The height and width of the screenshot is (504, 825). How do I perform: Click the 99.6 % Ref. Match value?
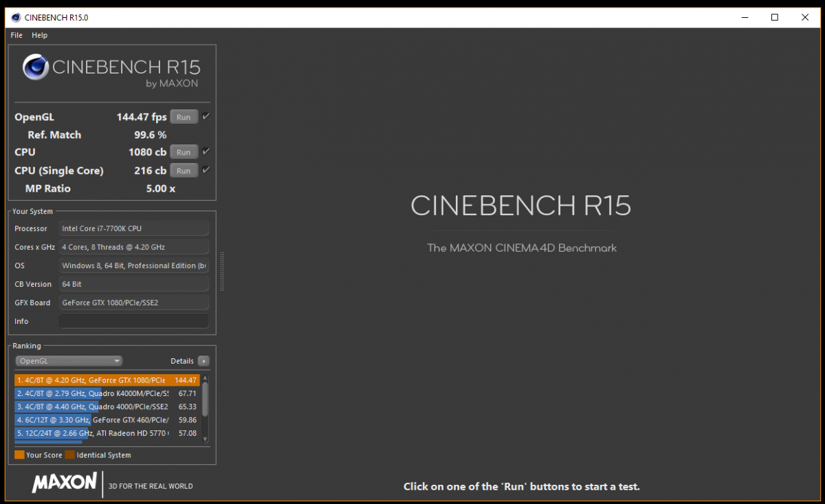click(x=151, y=135)
